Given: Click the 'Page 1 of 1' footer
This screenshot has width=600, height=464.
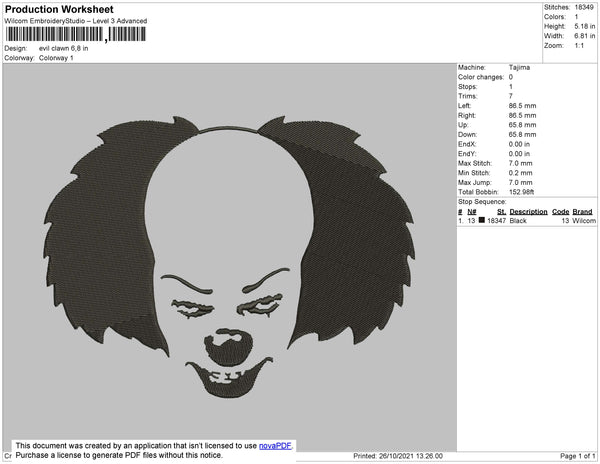Looking at the screenshot, I should click(x=578, y=456).
